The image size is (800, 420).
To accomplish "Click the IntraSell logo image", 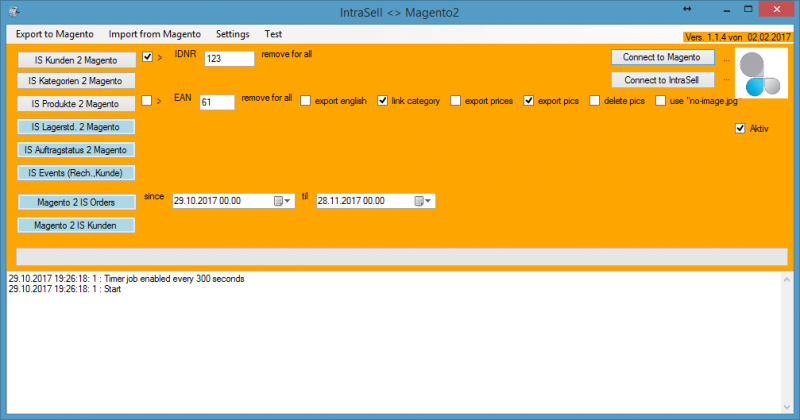I will tap(761, 73).
